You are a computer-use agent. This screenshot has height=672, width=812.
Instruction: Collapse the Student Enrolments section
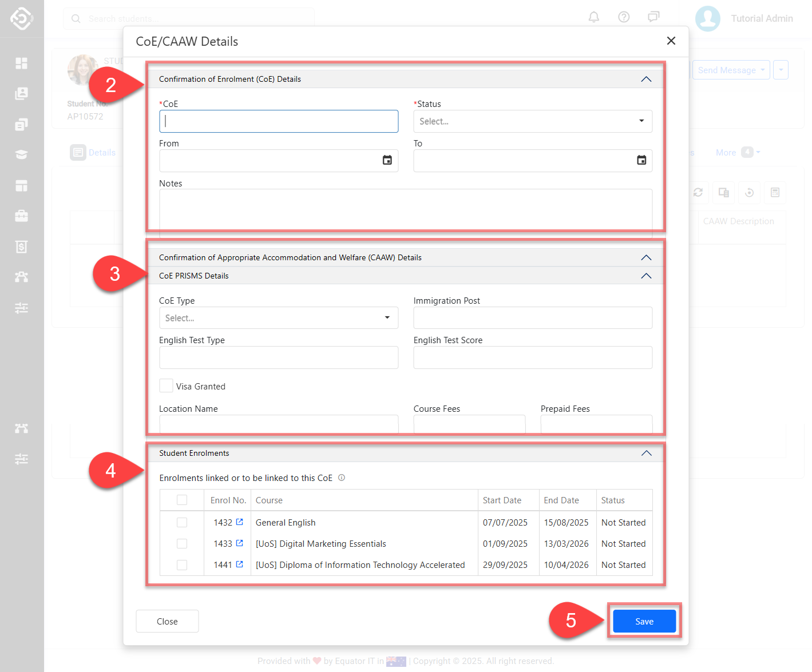click(x=646, y=454)
